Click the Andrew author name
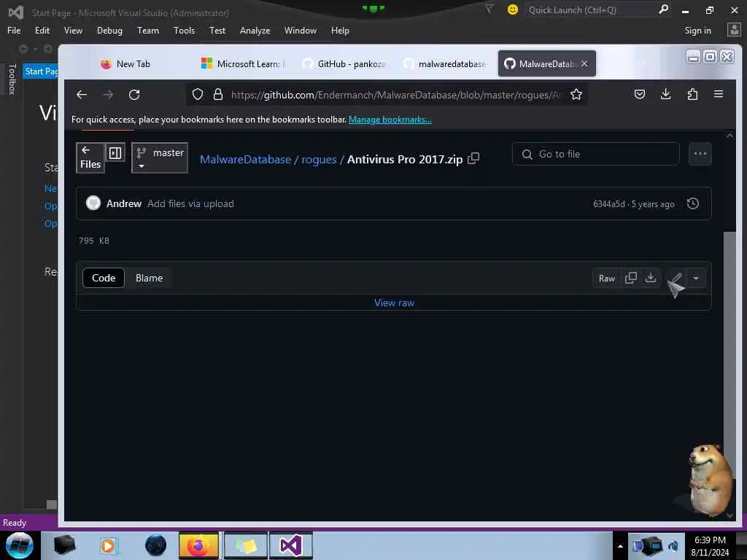Screen dimensions: 747x560 [x=124, y=204]
